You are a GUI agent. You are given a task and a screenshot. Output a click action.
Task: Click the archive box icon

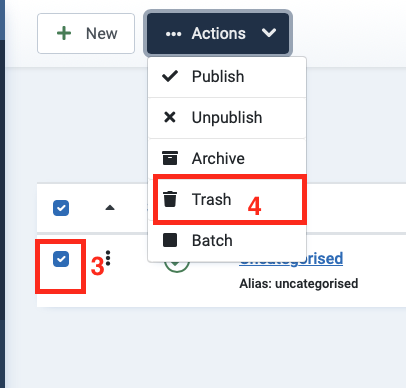[170, 158]
